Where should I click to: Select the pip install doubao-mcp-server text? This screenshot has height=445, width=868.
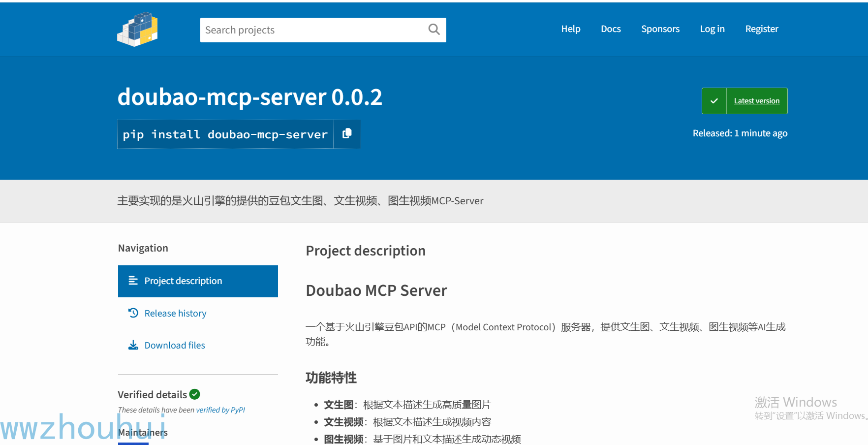tap(225, 134)
